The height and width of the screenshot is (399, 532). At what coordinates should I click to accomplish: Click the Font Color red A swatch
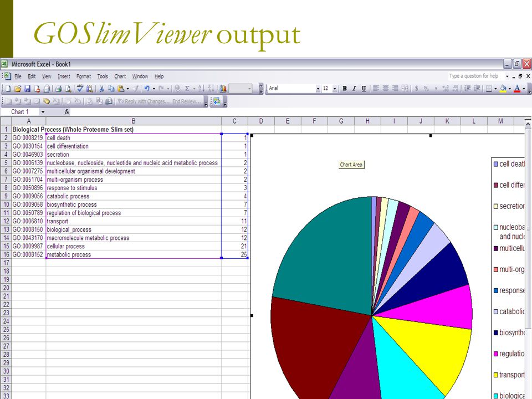(517, 89)
